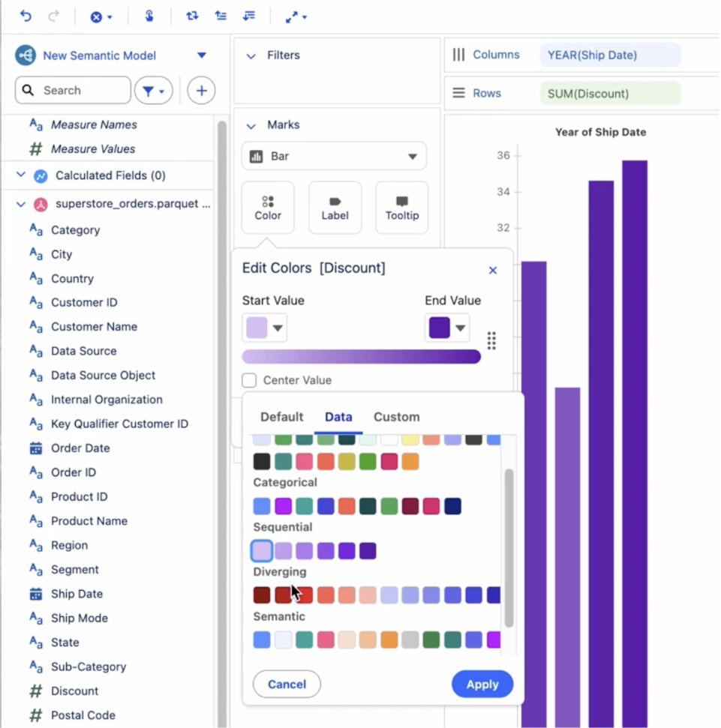Screen dimensions: 721x728
Task: Open the End Value color dropdown
Action: (x=448, y=328)
